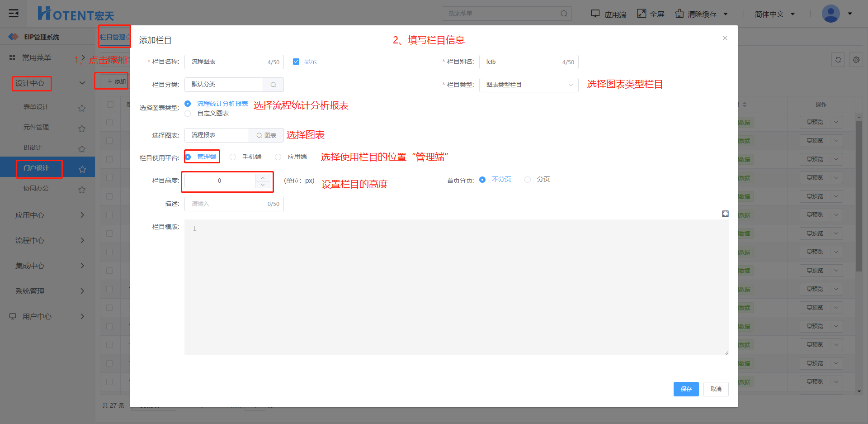
Task: Toggle the 显示 checkbox
Action: click(296, 62)
